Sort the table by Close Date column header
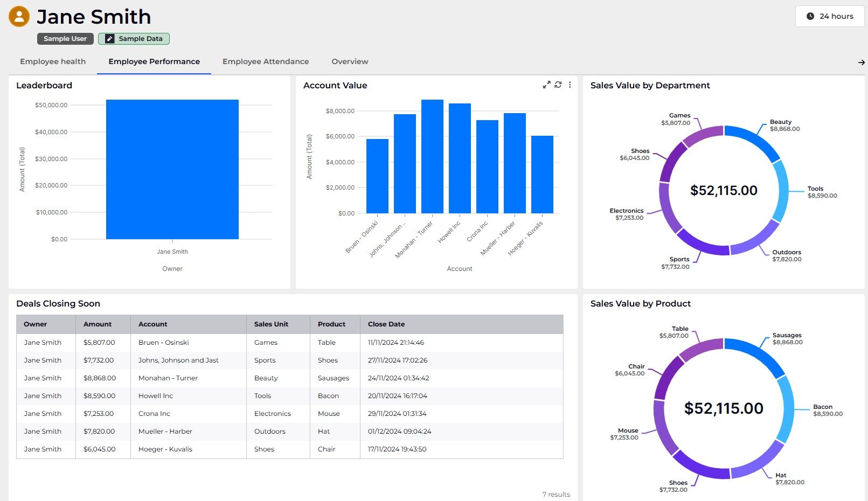Viewport: 868px width, 501px height. pyautogui.click(x=461, y=324)
